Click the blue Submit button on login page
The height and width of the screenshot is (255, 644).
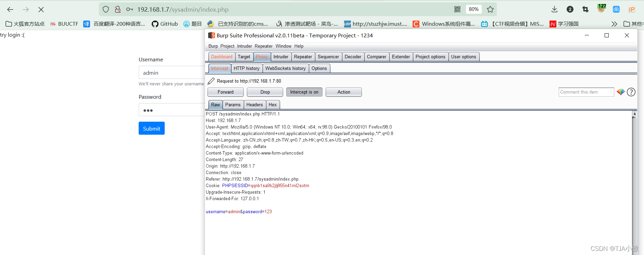pyautogui.click(x=152, y=129)
